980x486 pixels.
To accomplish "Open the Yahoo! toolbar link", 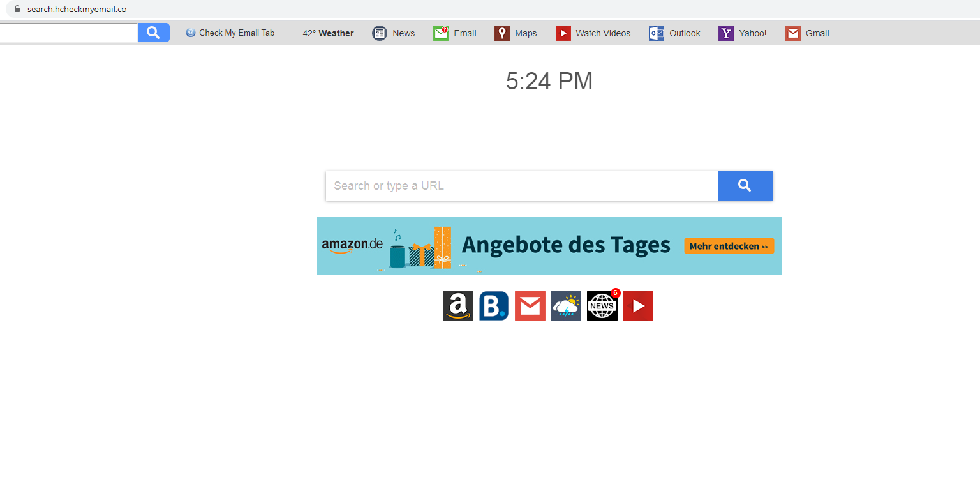I will [753, 33].
